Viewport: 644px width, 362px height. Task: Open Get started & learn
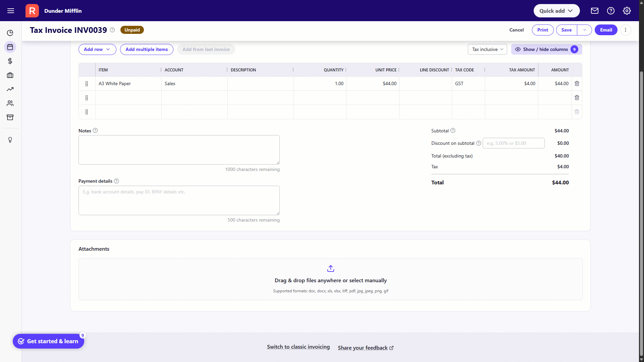pyautogui.click(x=48, y=341)
